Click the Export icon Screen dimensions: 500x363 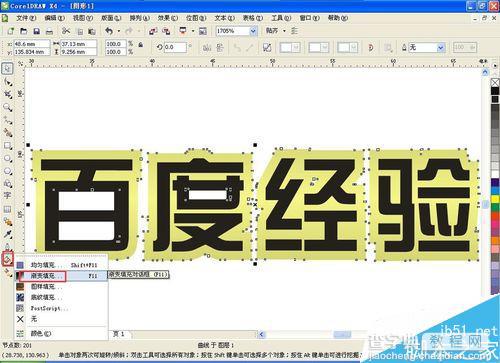[166, 31]
